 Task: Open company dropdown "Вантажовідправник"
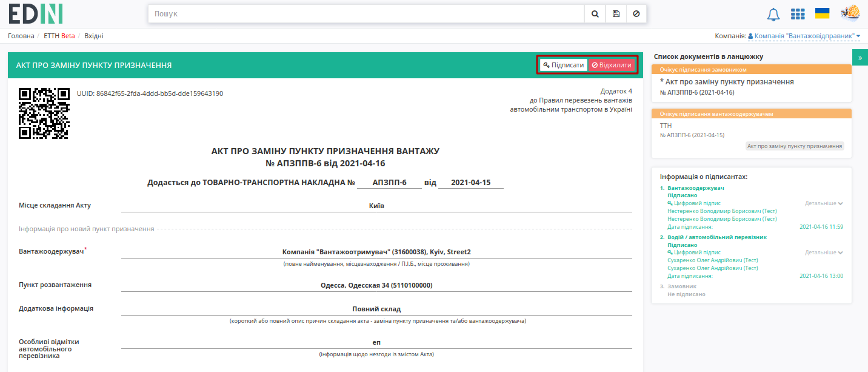click(x=804, y=36)
